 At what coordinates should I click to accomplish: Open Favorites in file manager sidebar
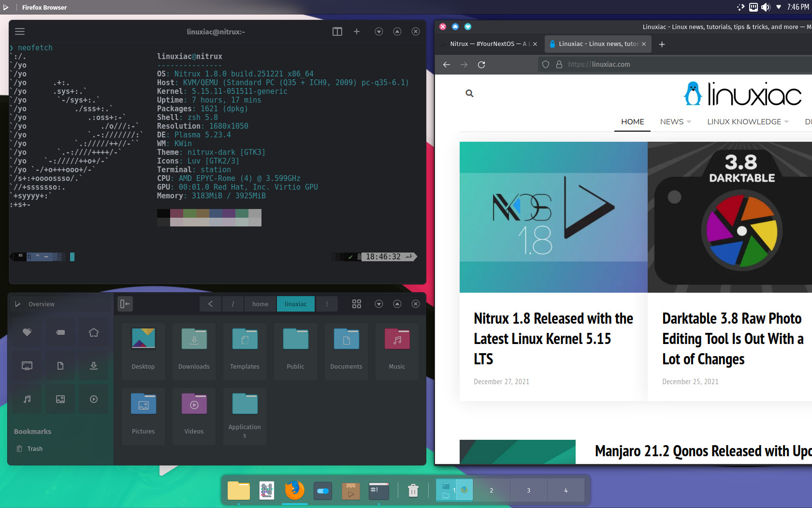click(27, 332)
